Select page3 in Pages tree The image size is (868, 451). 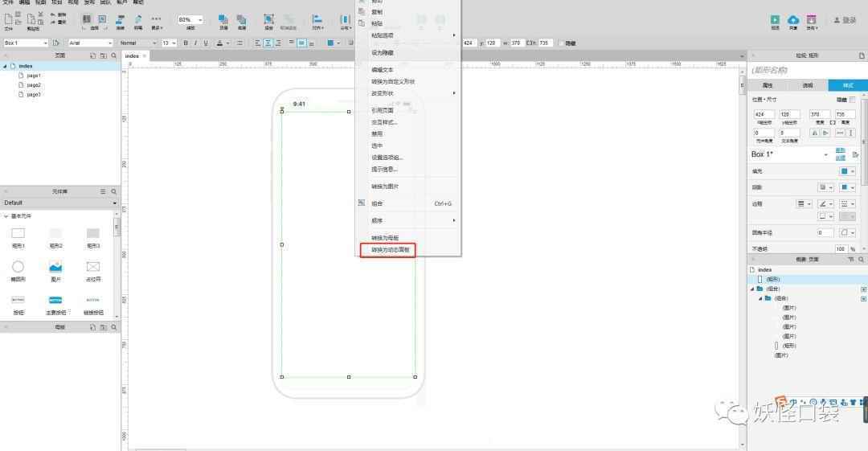(x=34, y=94)
